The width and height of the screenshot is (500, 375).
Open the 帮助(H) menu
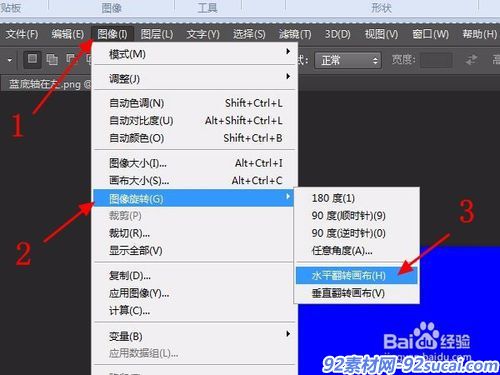[x=479, y=34]
